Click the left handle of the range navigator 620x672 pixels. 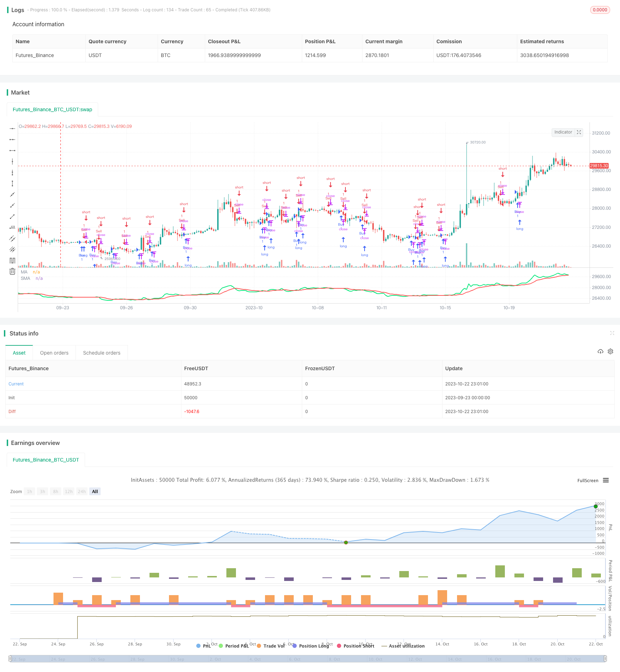[10, 659]
